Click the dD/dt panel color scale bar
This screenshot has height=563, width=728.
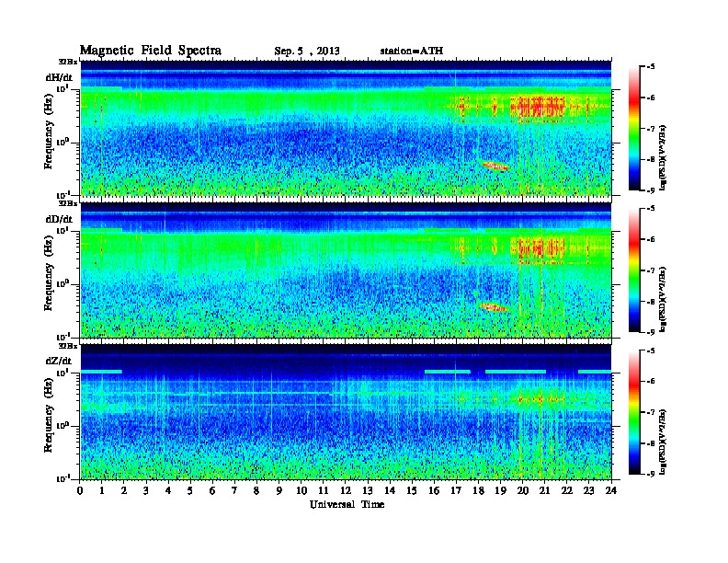634,270
